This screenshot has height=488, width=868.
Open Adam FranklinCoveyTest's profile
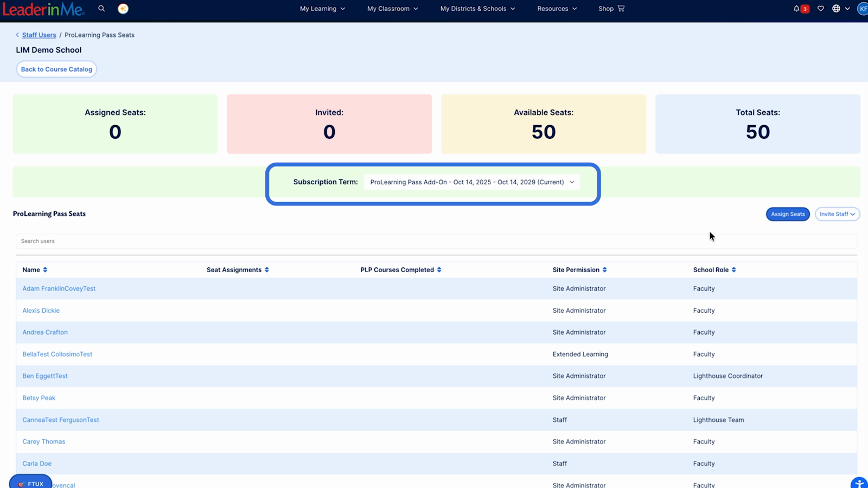coord(59,289)
